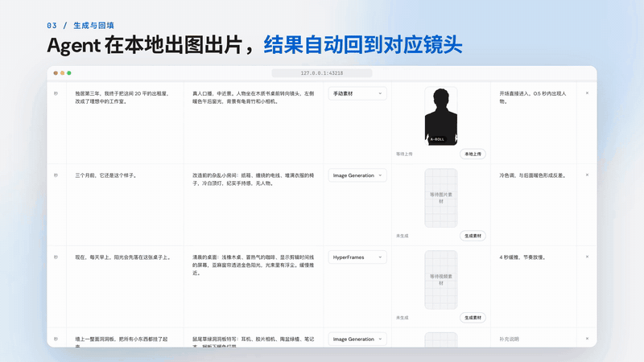Image resolution: width=644 pixels, height=362 pixels.
Task: Click 生成素材 button in HyperFrames row
Action: pyautogui.click(x=473, y=318)
